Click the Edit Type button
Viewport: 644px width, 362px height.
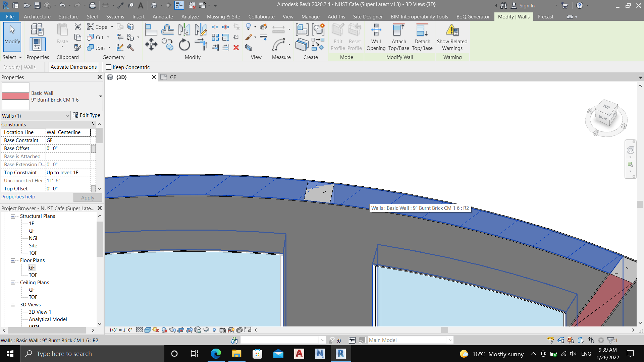click(x=87, y=115)
